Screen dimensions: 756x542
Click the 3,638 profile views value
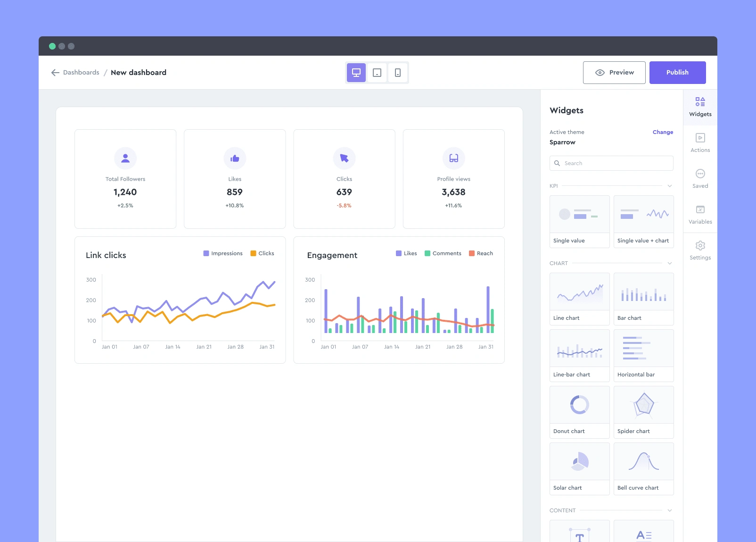pyautogui.click(x=454, y=192)
